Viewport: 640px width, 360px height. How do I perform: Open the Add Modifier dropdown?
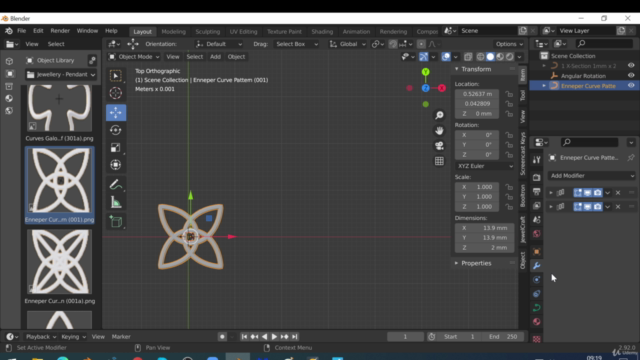point(592,176)
